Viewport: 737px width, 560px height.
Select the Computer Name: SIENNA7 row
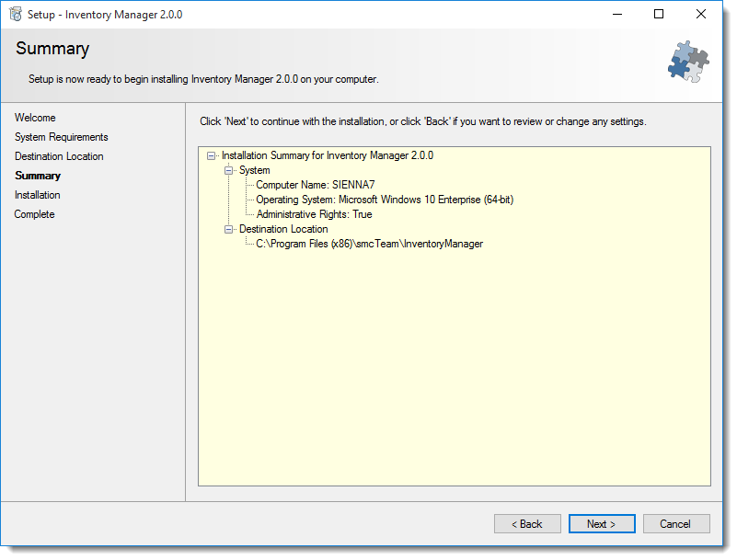click(x=316, y=185)
